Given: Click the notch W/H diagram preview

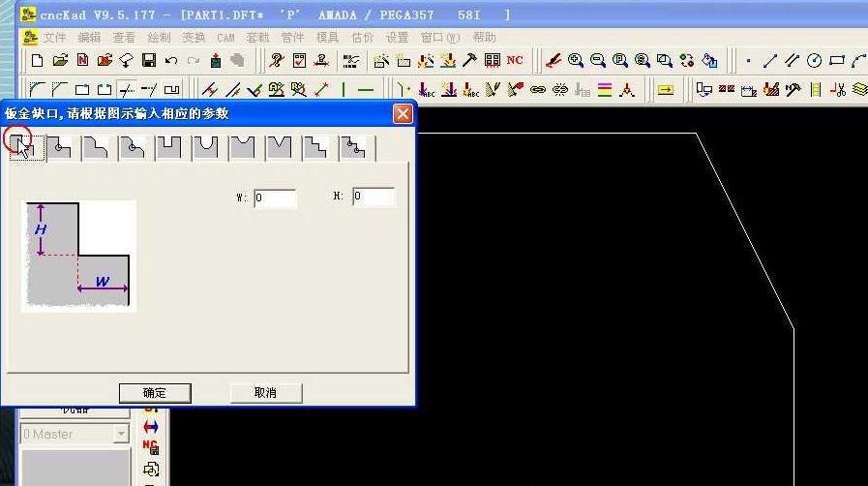Looking at the screenshot, I should click(78, 256).
